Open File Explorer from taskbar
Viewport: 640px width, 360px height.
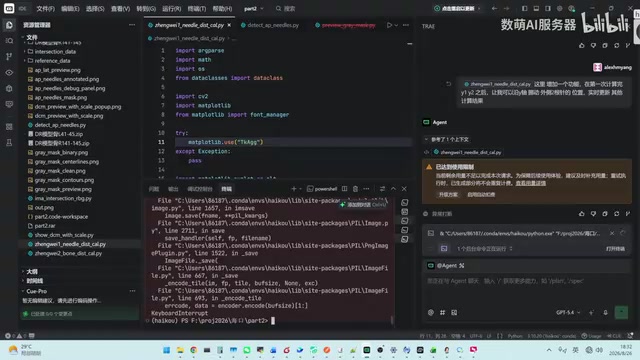click(180, 350)
